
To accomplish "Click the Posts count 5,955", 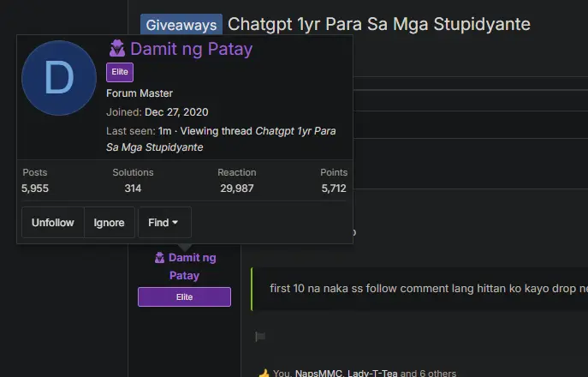I will coord(35,188).
